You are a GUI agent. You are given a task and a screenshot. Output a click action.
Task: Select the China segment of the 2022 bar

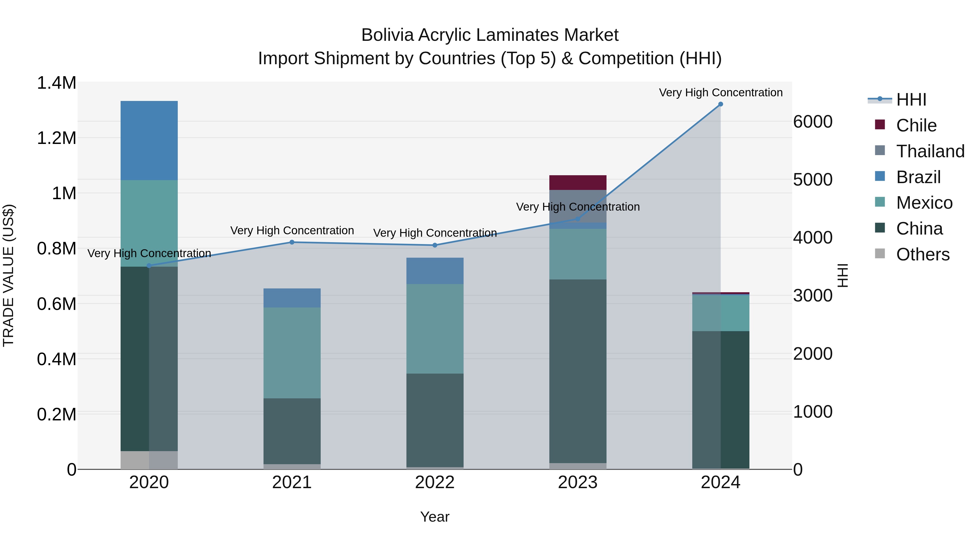[x=435, y=421]
